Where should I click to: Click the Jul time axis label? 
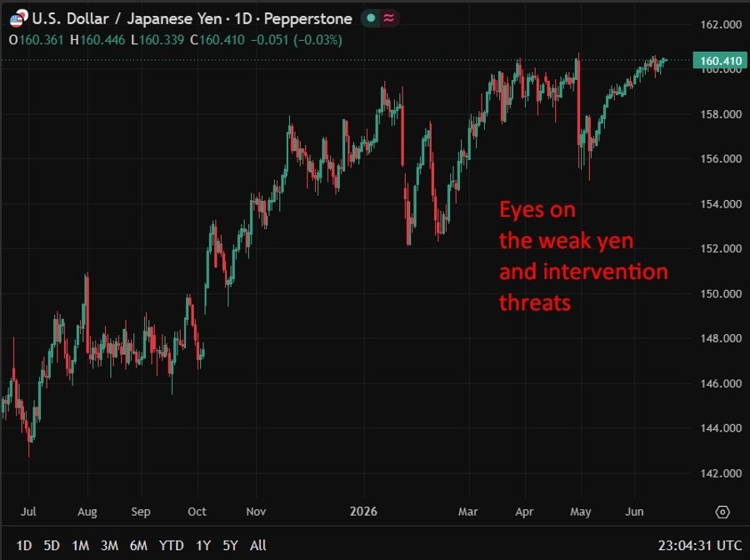pyautogui.click(x=28, y=512)
